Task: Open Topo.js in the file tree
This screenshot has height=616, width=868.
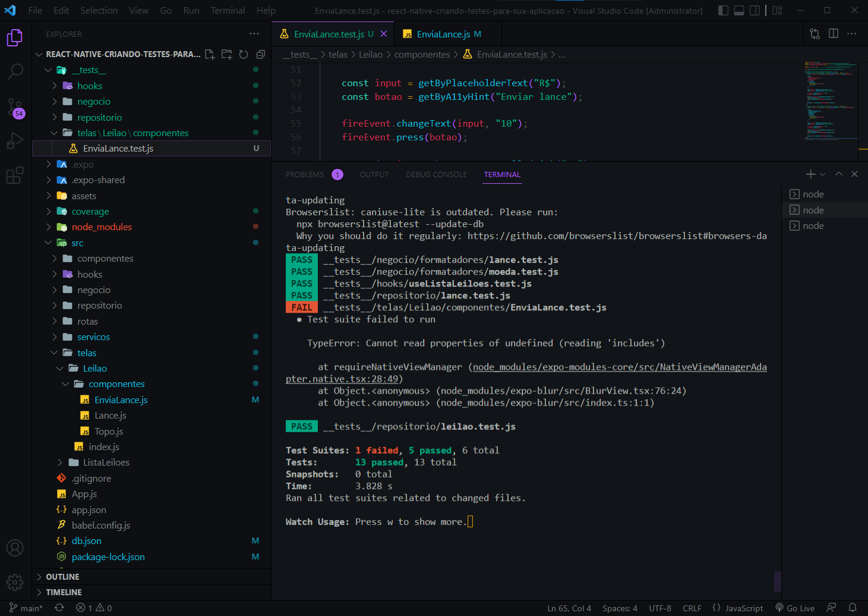Action: click(x=151, y=431)
